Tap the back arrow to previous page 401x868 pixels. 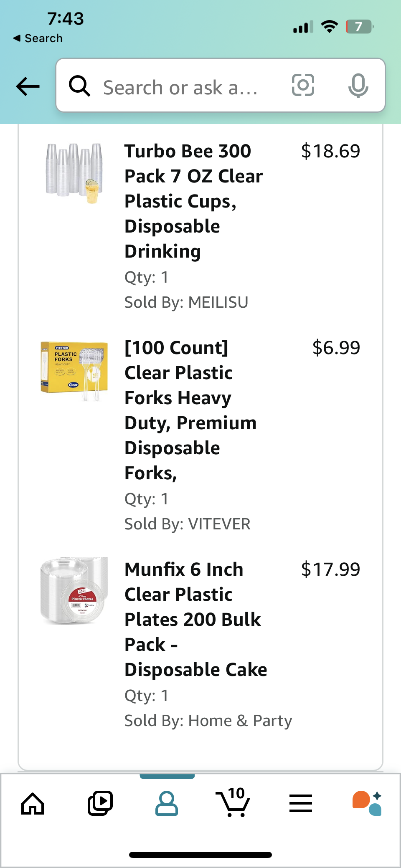[x=27, y=86]
